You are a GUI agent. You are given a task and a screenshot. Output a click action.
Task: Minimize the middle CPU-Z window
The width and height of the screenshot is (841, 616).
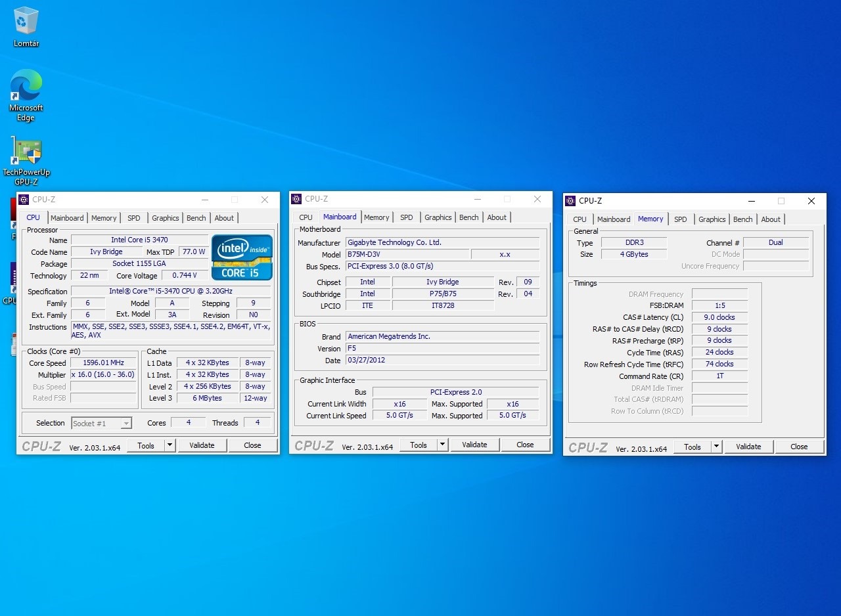tap(478, 199)
